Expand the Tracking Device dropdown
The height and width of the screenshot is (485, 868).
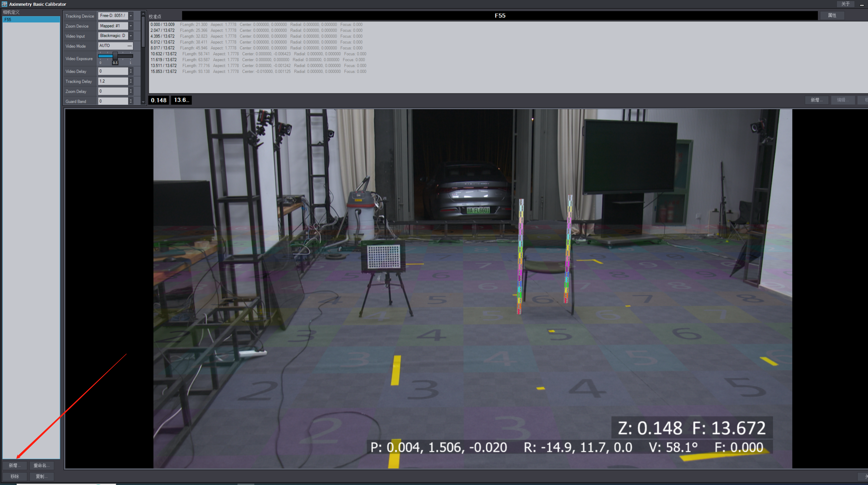coord(131,16)
